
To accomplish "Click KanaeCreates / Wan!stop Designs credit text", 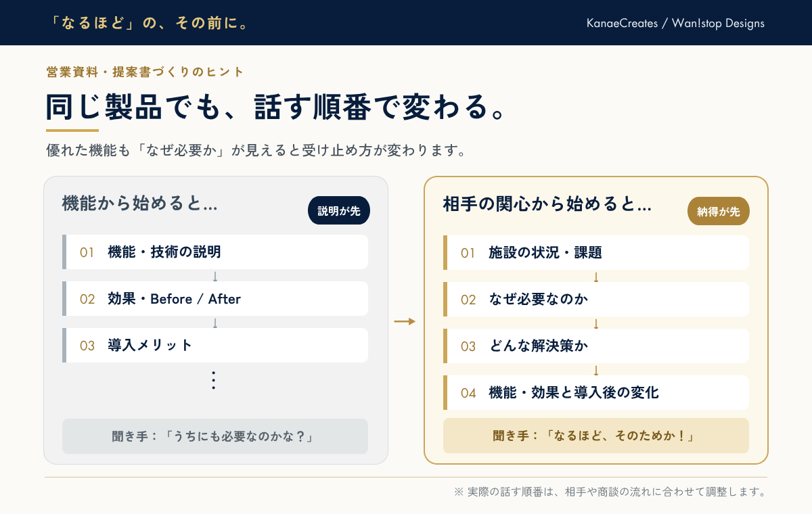I will (x=675, y=24).
